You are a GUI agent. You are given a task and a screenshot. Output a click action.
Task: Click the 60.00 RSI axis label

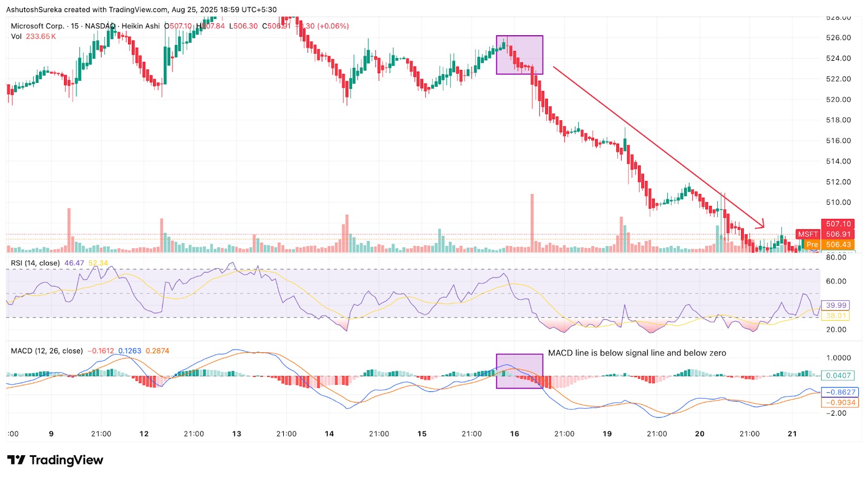[836, 281]
